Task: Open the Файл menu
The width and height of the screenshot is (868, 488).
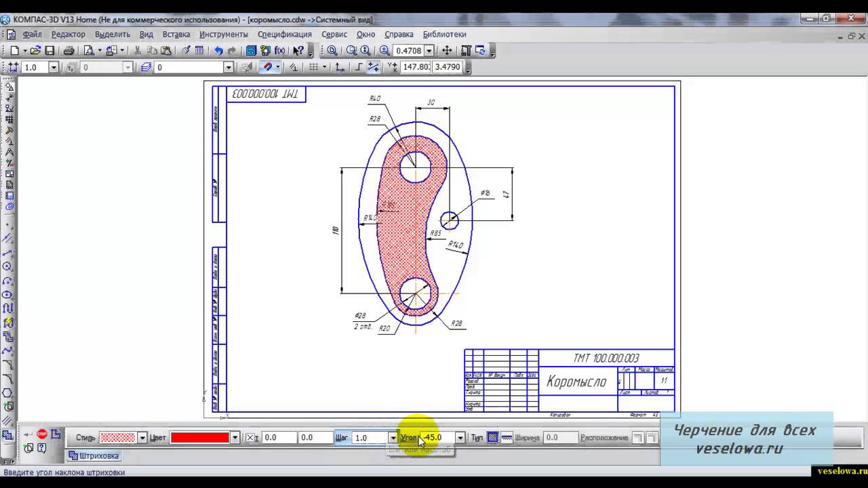Action: point(32,34)
